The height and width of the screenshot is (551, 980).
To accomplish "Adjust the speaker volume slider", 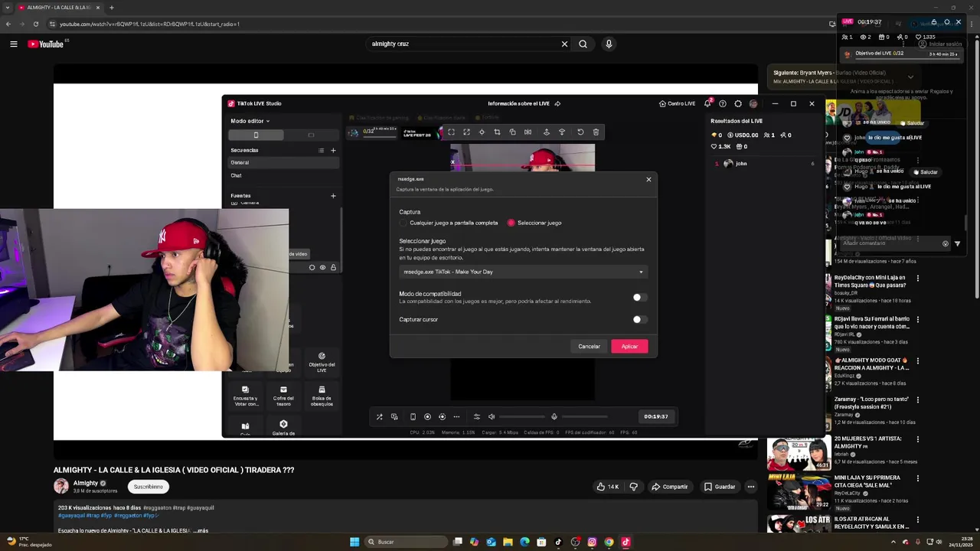I will 522,416.
